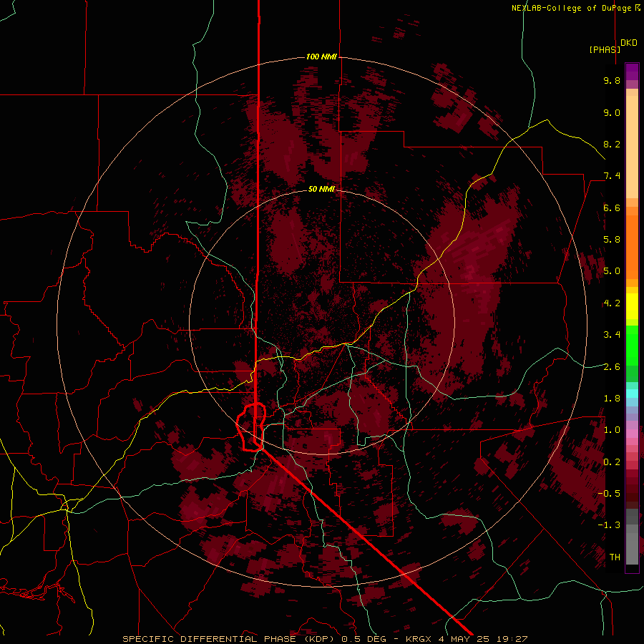Click the cyan segment of the color bar
Viewport: 644px width, 644px height.
point(632,394)
